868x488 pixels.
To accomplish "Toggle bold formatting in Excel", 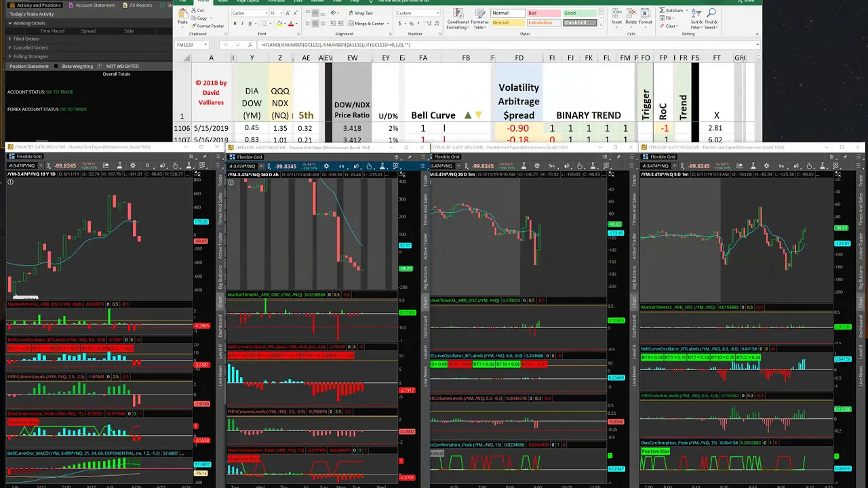I will coord(235,24).
